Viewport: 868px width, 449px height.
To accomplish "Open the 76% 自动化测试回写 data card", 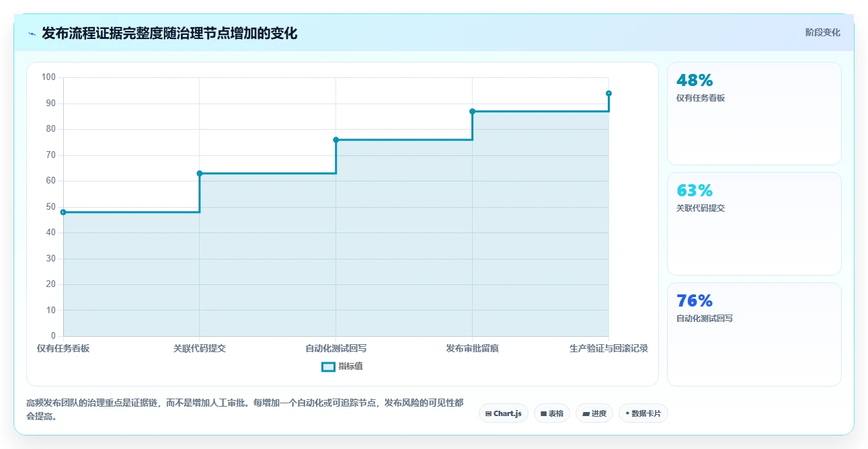I will (x=754, y=334).
